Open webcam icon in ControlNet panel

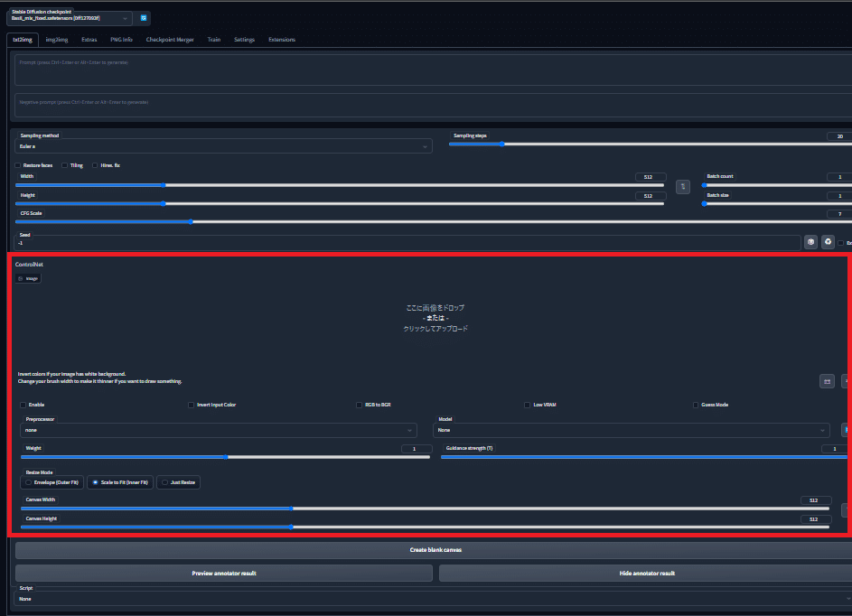pyautogui.click(x=827, y=381)
